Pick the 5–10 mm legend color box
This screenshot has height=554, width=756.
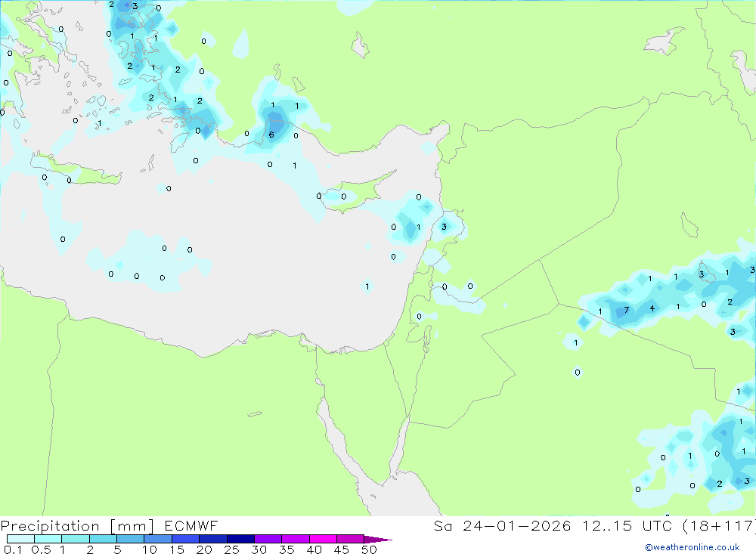(x=130, y=539)
